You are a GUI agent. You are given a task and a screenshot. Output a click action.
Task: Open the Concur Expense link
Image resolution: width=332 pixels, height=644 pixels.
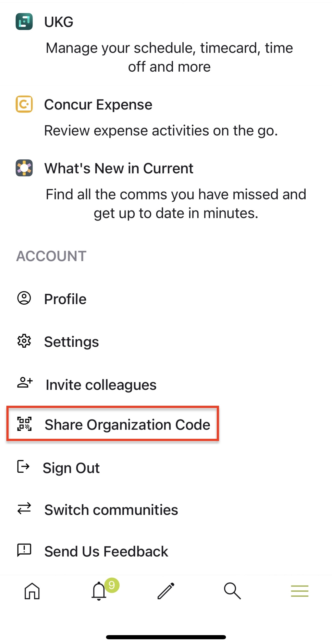(x=98, y=105)
